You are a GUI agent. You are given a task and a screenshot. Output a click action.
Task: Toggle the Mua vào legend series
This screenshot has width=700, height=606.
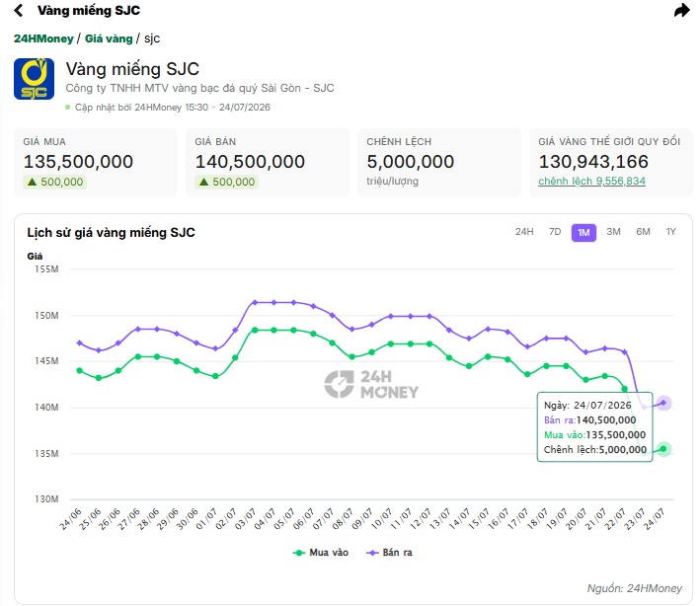(320, 553)
